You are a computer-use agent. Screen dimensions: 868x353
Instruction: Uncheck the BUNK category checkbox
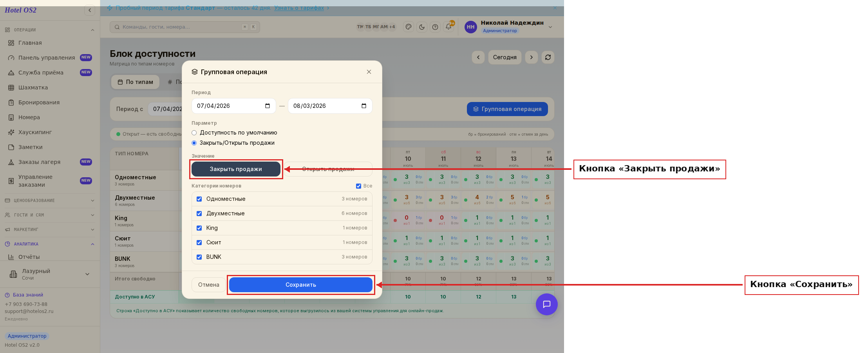tap(199, 257)
